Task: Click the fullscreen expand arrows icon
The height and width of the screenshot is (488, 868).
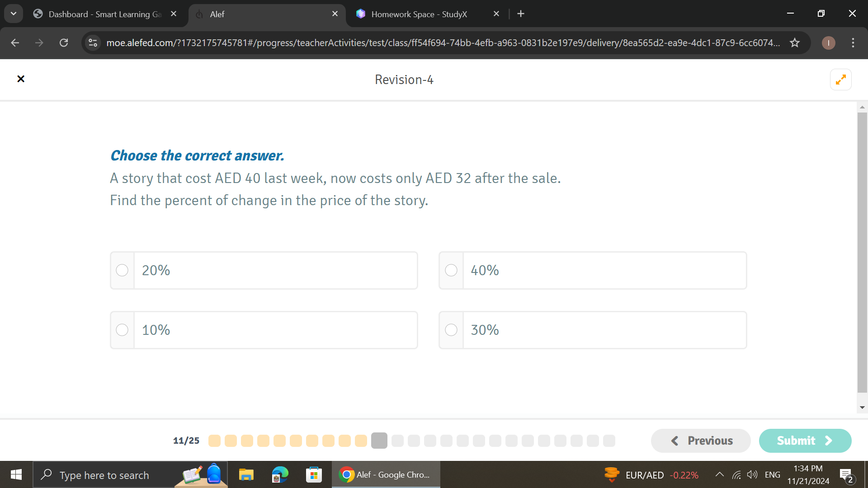Action: click(x=840, y=80)
